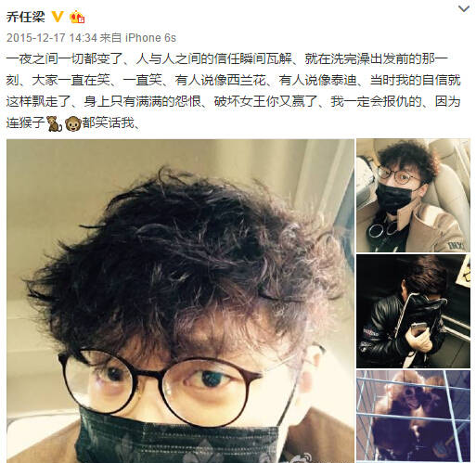Screen dimensions: 476x463
Task: Open the black jacket phone thumbnail
Action: point(413,311)
